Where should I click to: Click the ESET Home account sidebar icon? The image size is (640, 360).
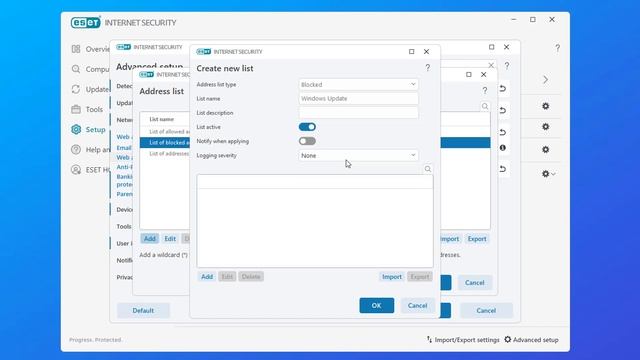pyautogui.click(x=76, y=169)
